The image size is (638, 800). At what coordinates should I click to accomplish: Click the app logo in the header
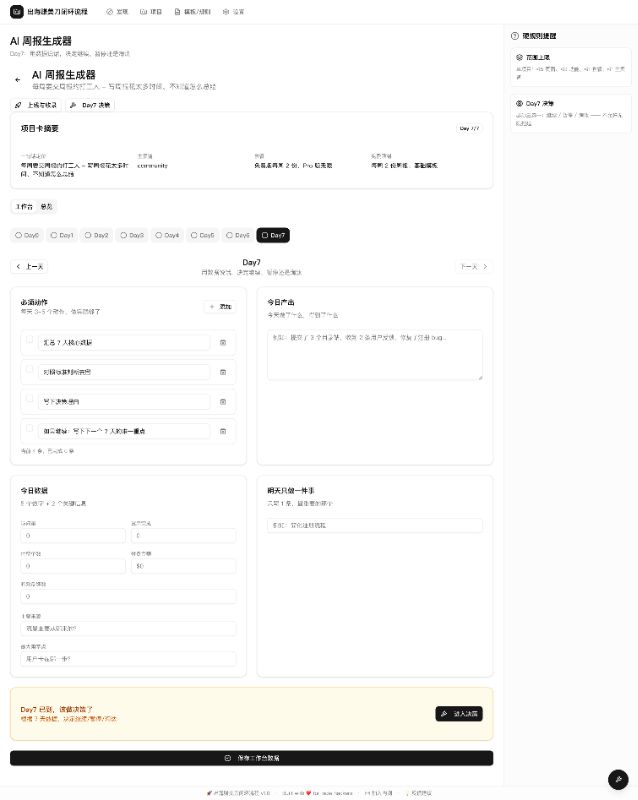pos(16,11)
